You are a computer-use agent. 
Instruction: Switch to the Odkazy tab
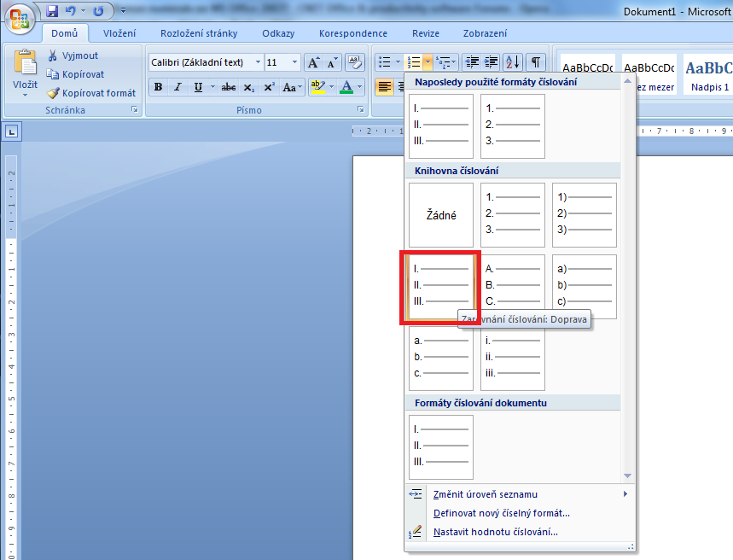(278, 33)
